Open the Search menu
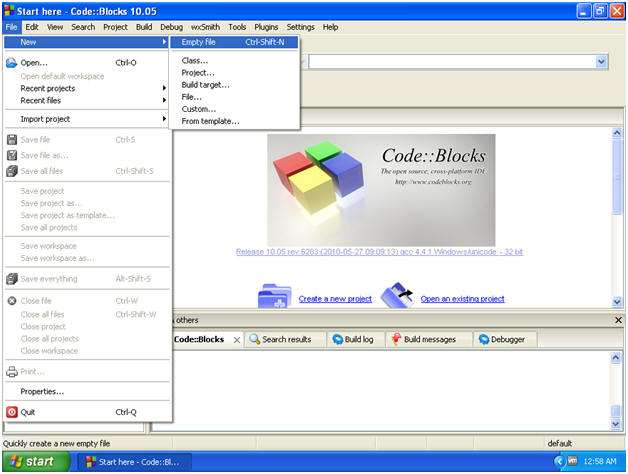The image size is (628, 474). [x=83, y=27]
